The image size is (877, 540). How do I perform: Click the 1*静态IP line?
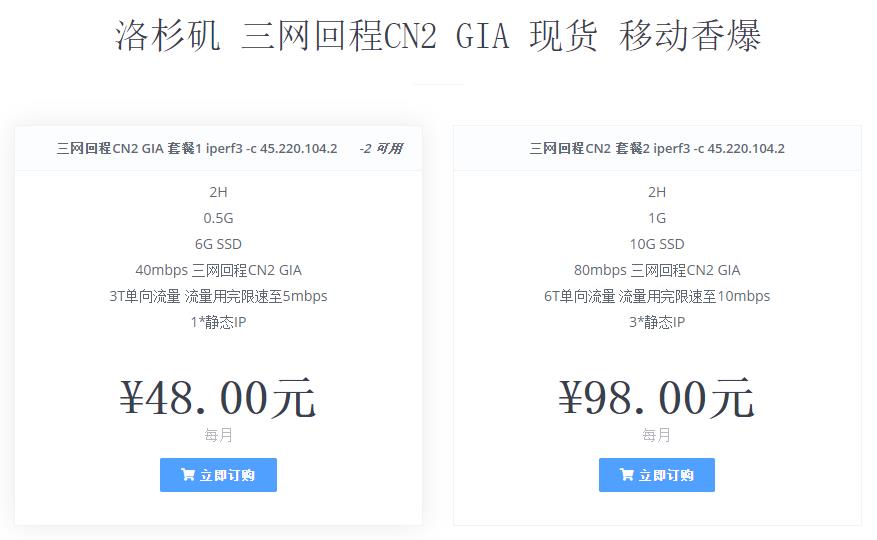point(218,322)
